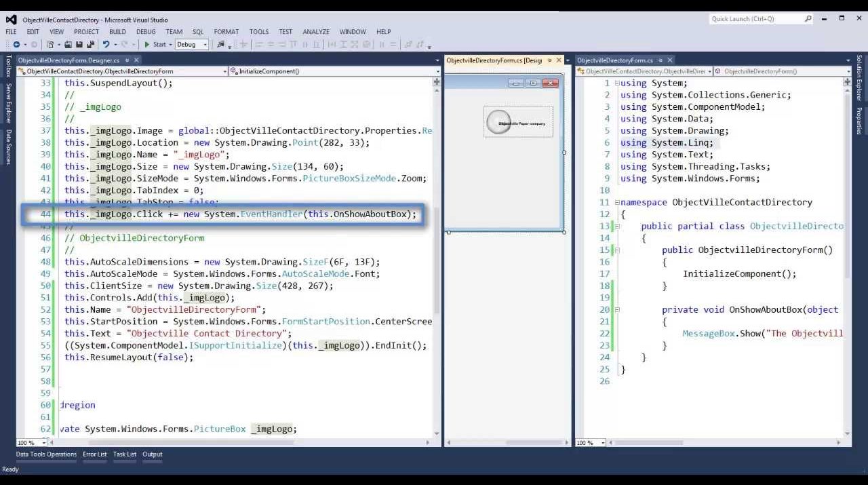This screenshot has width=868, height=485.
Task: Switch to the Error List tab
Action: click(94, 454)
